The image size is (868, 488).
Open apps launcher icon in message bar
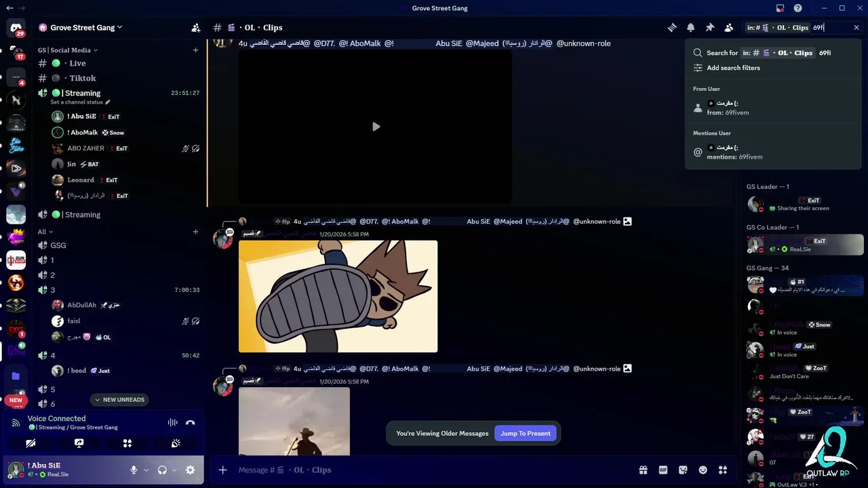click(x=723, y=470)
